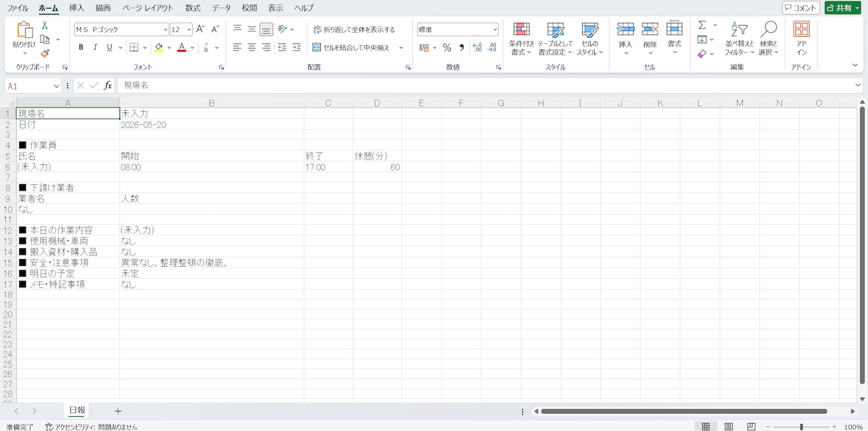Open 並べ替えとフィルター sort and filter

point(739,39)
